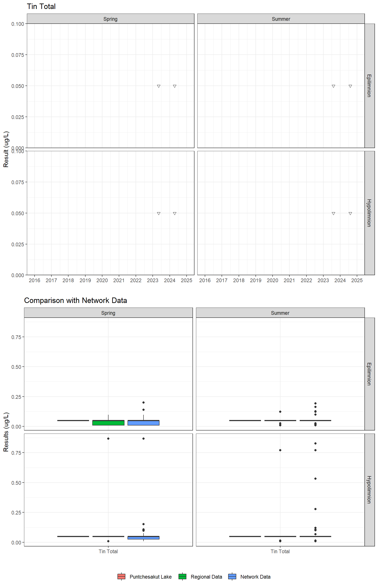Click the green Regional box in Spring Epilimnion
The width and height of the screenshot is (378, 588).
coord(108,423)
